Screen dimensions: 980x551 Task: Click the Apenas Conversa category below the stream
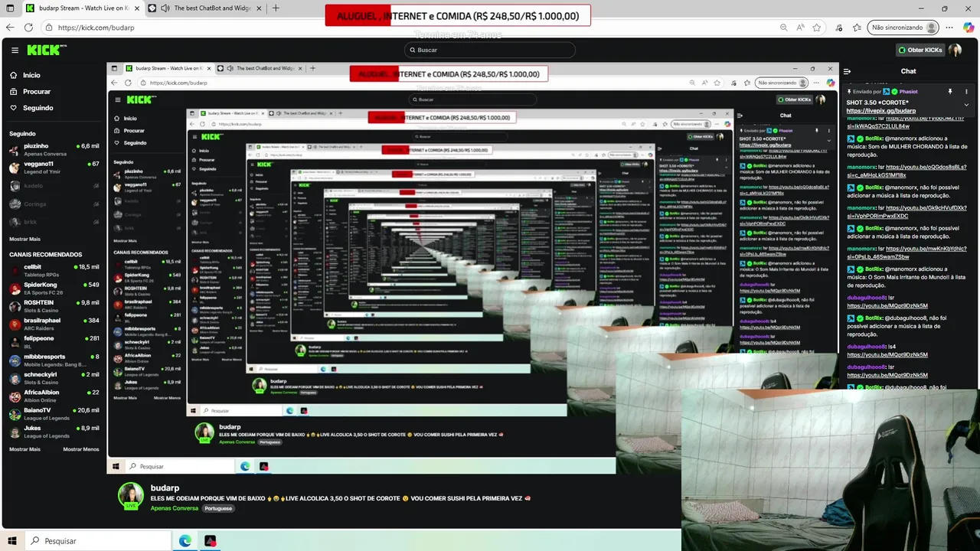[x=175, y=508]
